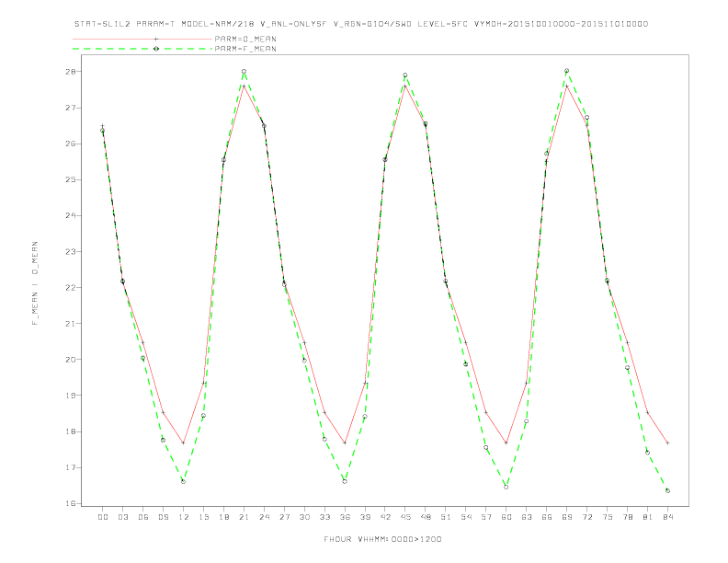Click the x-axis tick label 33

pos(324,517)
